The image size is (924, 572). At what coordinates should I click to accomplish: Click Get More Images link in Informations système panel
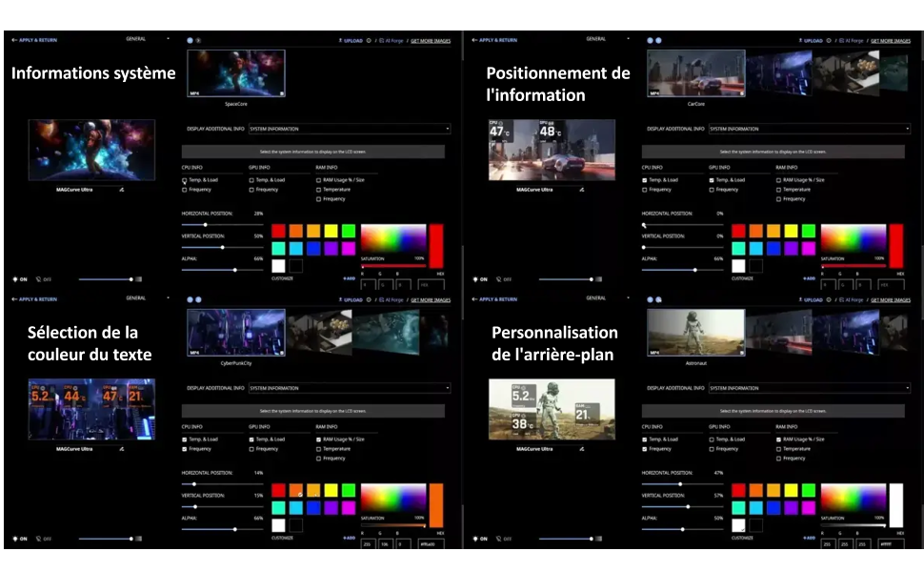click(431, 41)
